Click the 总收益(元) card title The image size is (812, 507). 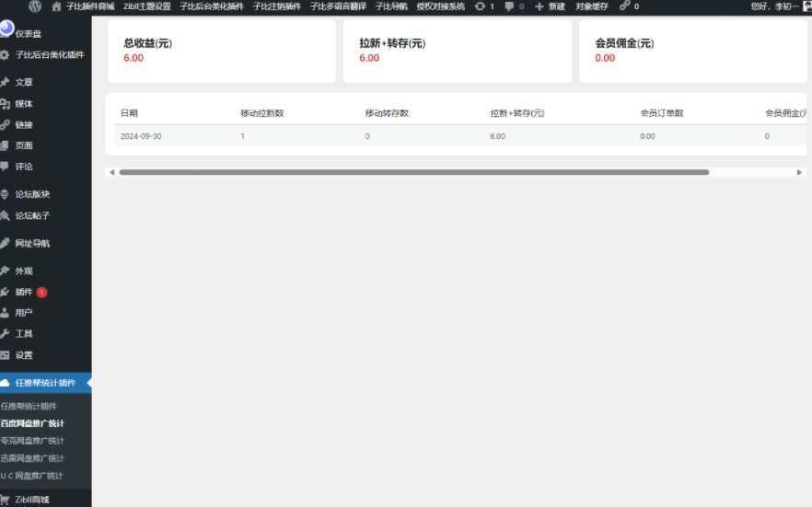[147, 43]
